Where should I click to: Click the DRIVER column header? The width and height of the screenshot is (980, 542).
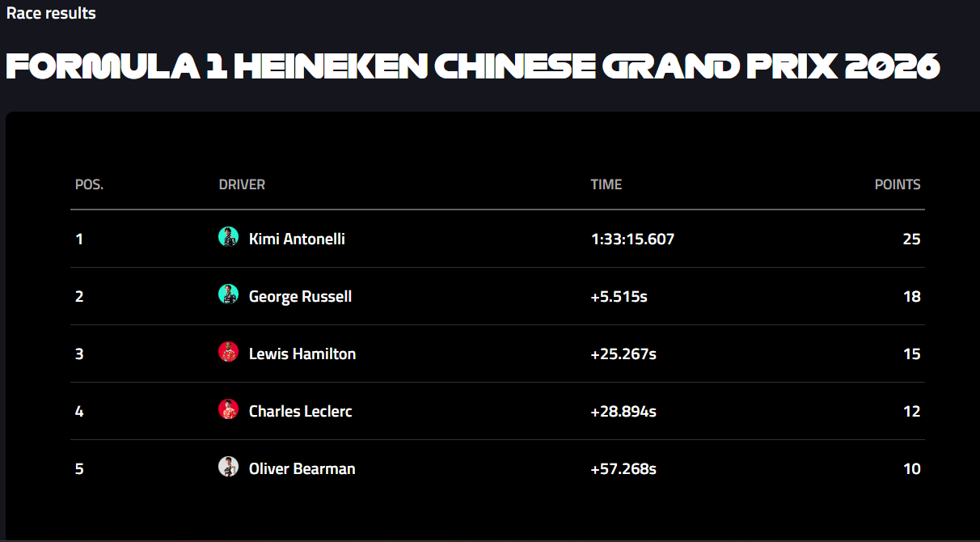point(242,184)
